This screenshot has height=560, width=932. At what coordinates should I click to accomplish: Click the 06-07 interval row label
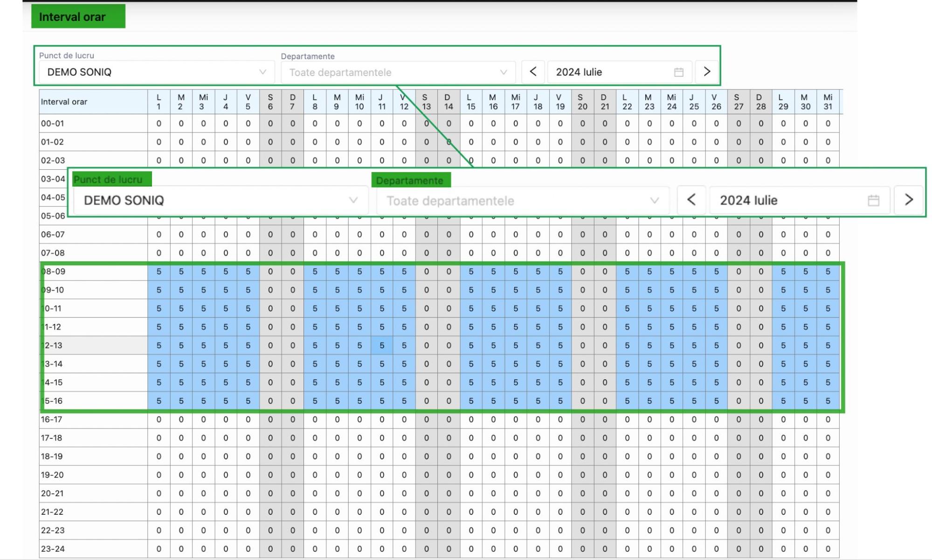[x=93, y=235]
